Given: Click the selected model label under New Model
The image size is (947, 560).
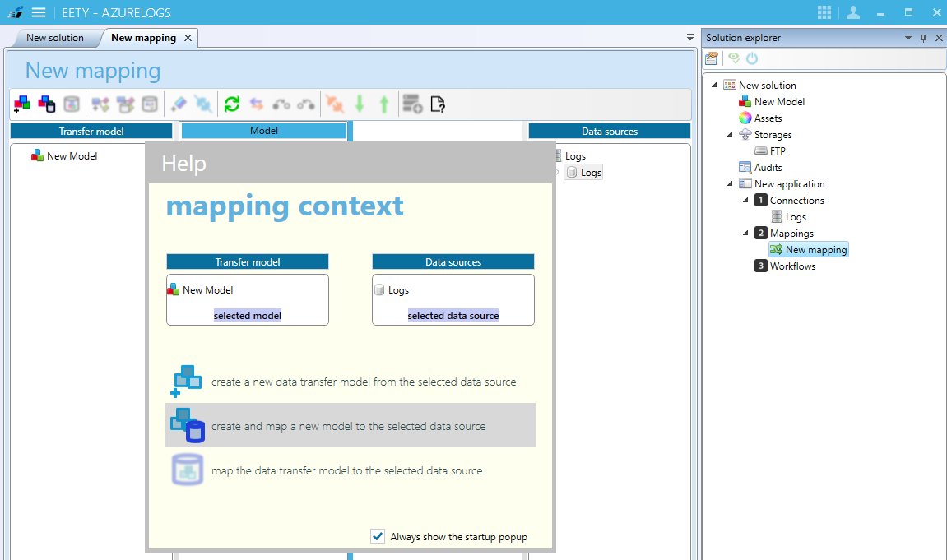Looking at the screenshot, I should [247, 315].
